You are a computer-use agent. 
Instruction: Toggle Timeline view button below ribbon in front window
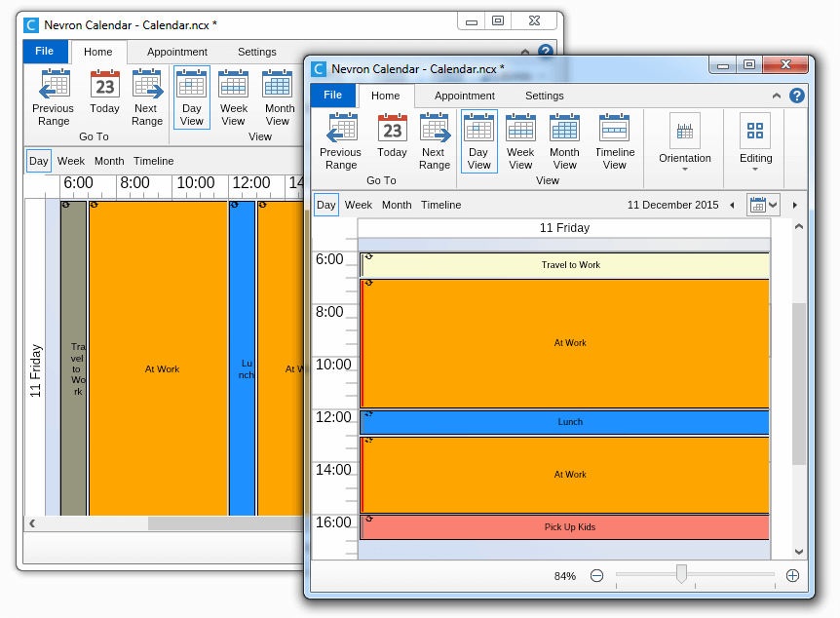(440, 205)
